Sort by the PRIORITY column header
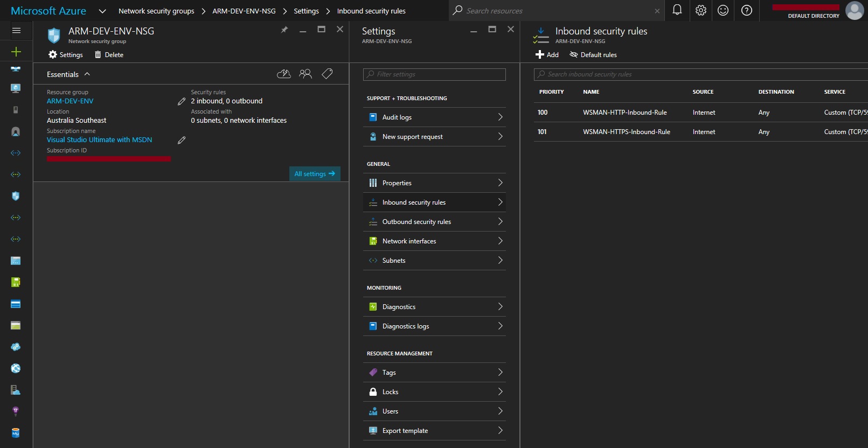Image resolution: width=868 pixels, height=448 pixels. click(551, 92)
